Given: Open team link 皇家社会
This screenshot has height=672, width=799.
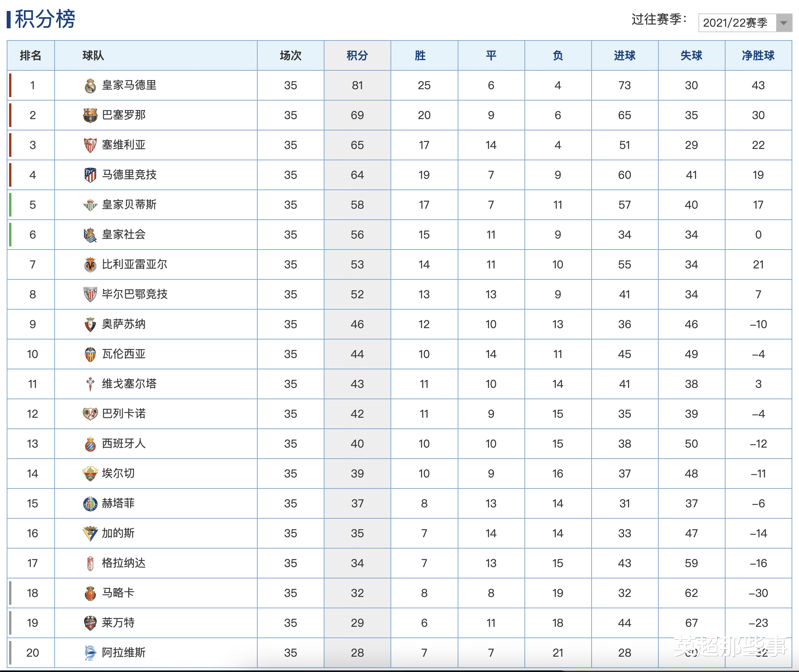Looking at the screenshot, I should tap(124, 235).
